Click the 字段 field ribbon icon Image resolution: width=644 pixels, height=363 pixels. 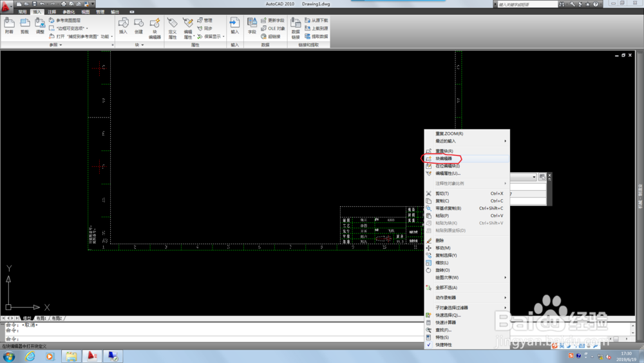click(x=252, y=26)
